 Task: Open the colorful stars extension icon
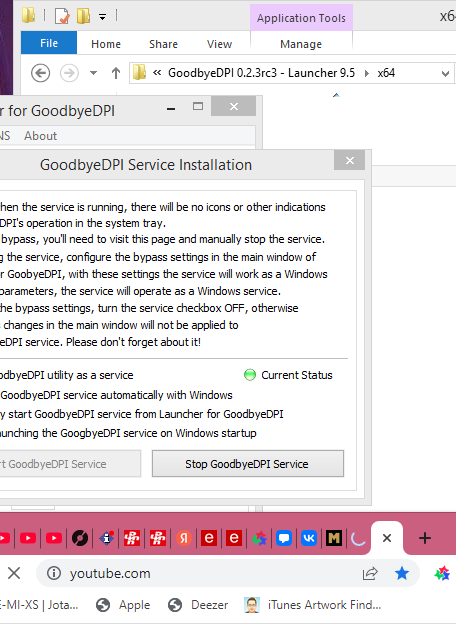point(442,573)
